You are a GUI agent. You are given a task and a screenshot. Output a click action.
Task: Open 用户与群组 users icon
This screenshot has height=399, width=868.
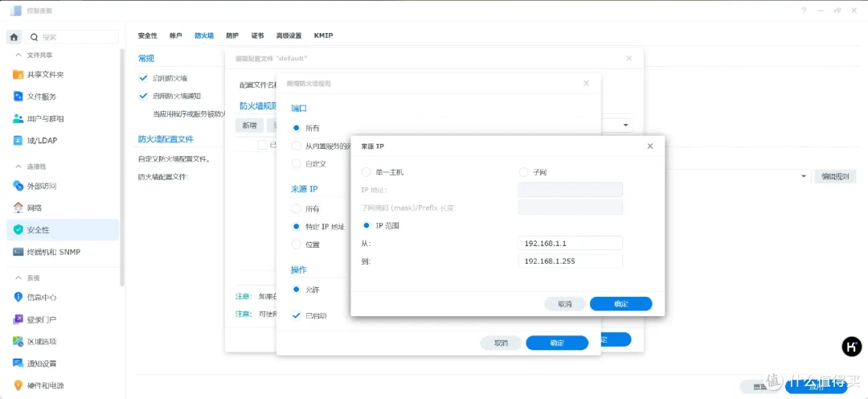click(18, 118)
